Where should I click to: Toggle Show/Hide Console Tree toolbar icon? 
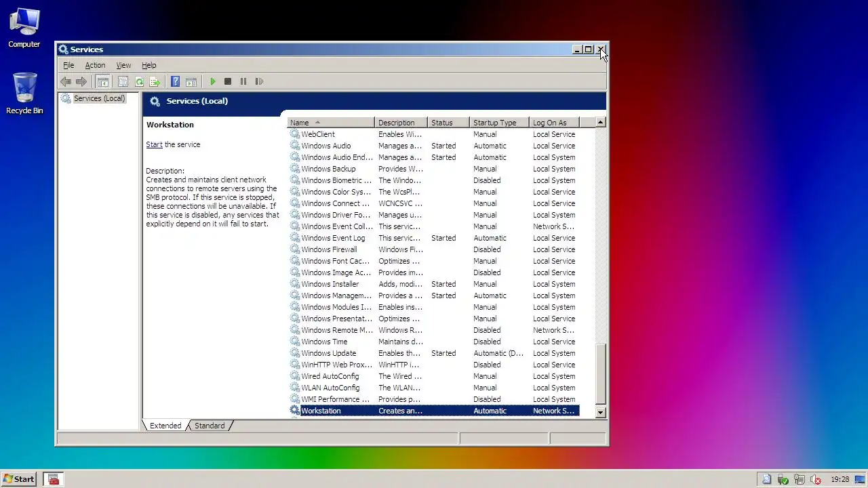coord(103,81)
